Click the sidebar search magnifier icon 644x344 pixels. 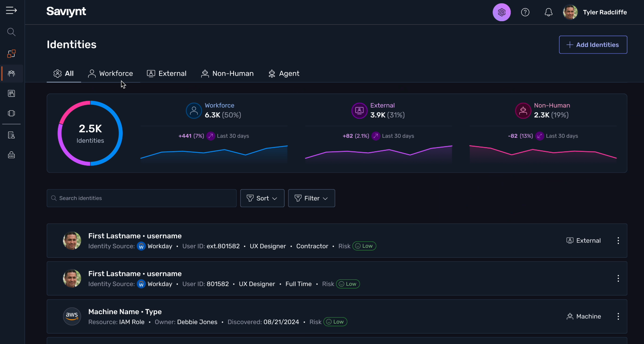(11, 32)
